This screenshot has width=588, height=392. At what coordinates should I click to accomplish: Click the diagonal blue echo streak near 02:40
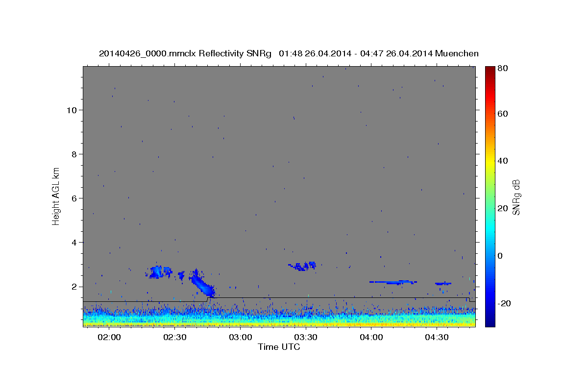tap(202, 284)
